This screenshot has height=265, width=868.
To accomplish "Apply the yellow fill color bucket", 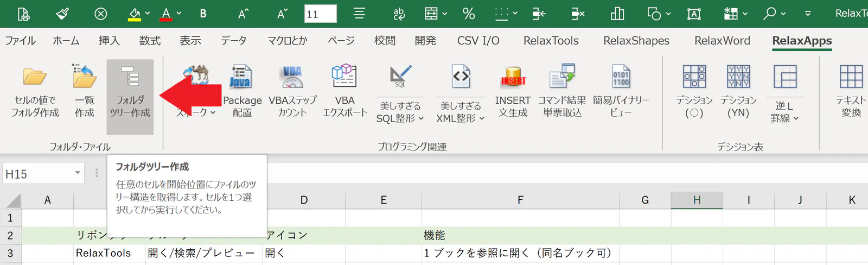I will [135, 14].
